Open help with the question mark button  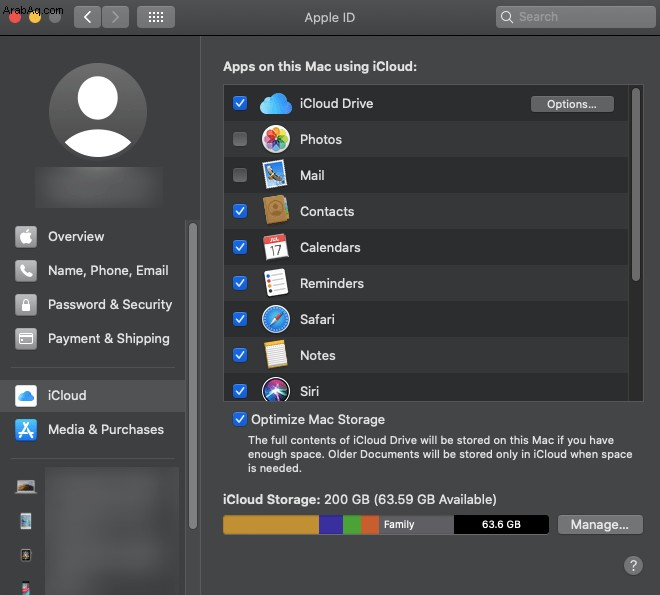[x=633, y=565]
